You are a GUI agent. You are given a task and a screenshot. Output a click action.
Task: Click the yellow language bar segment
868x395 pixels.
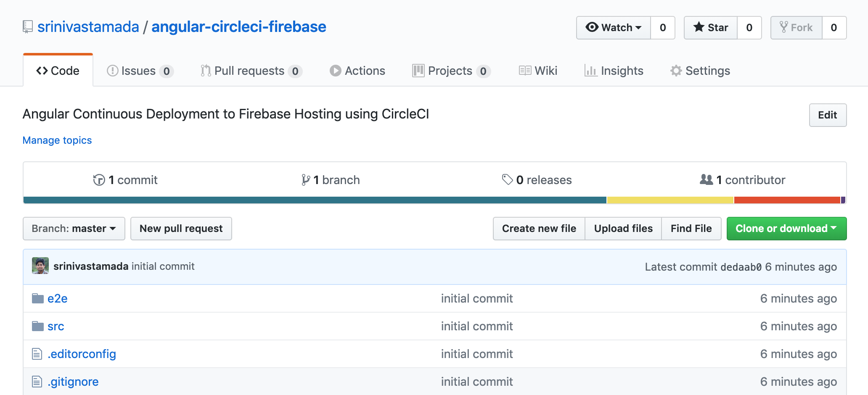pos(670,200)
